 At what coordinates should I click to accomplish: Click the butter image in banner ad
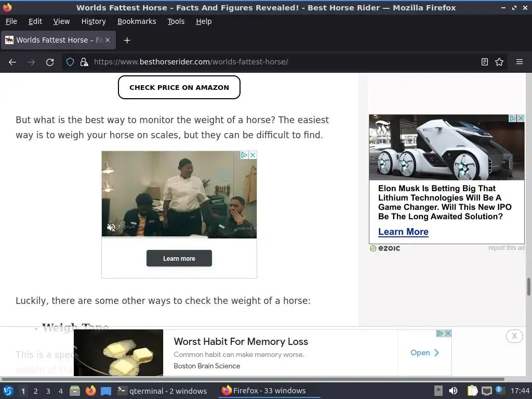[x=118, y=353]
